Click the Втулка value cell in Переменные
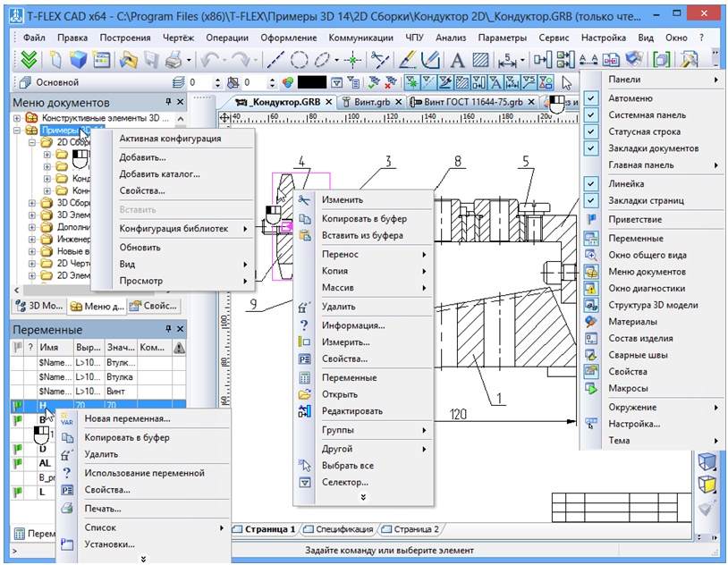 point(120,377)
